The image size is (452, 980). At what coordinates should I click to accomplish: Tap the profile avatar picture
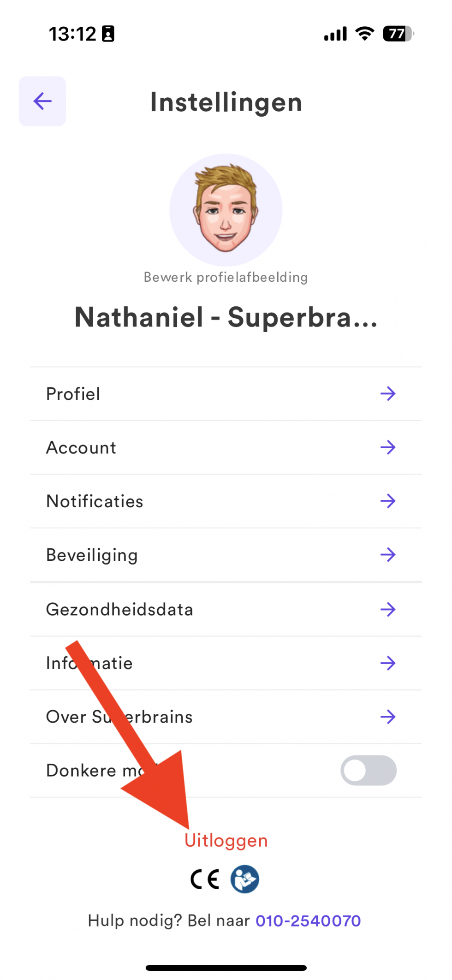tap(226, 210)
